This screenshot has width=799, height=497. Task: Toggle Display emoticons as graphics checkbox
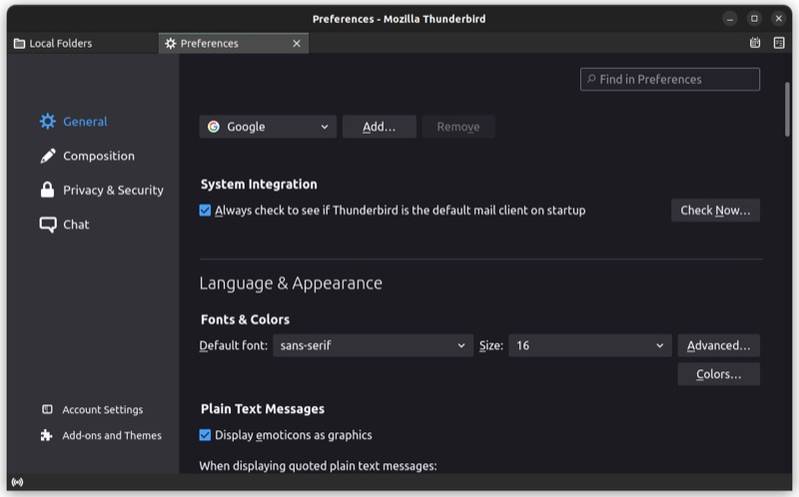click(x=205, y=436)
